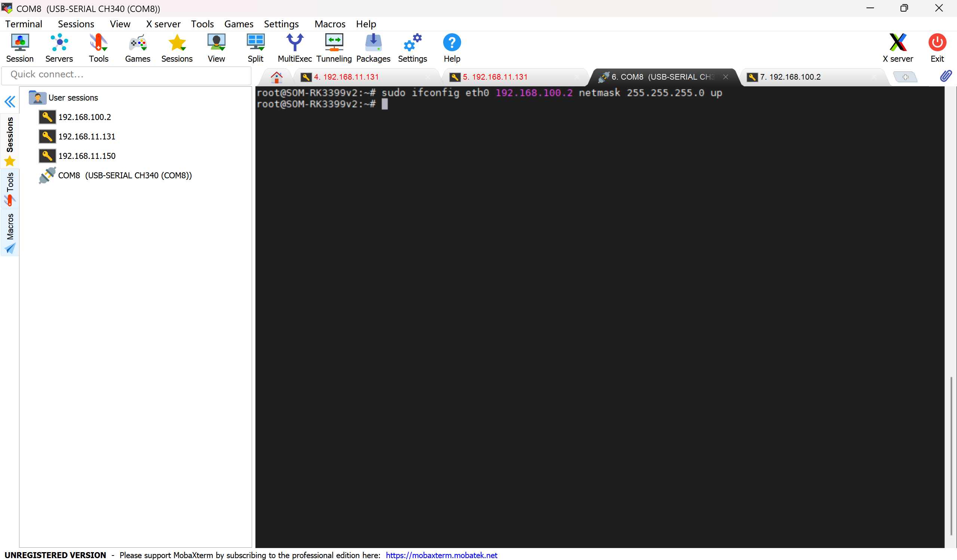Viewport: 957px width, 560px height.
Task: Open the Macros sidebar vertical tab
Action: tap(10, 233)
